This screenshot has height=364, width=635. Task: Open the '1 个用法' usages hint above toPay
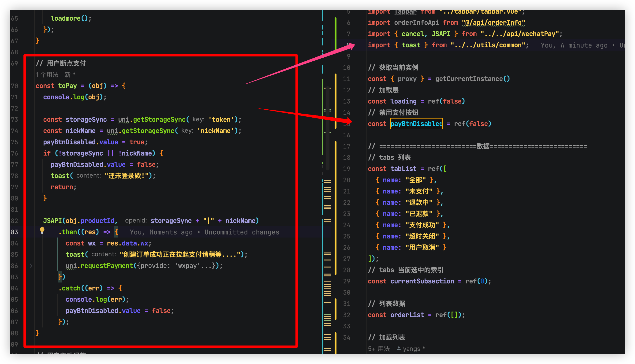tap(47, 75)
